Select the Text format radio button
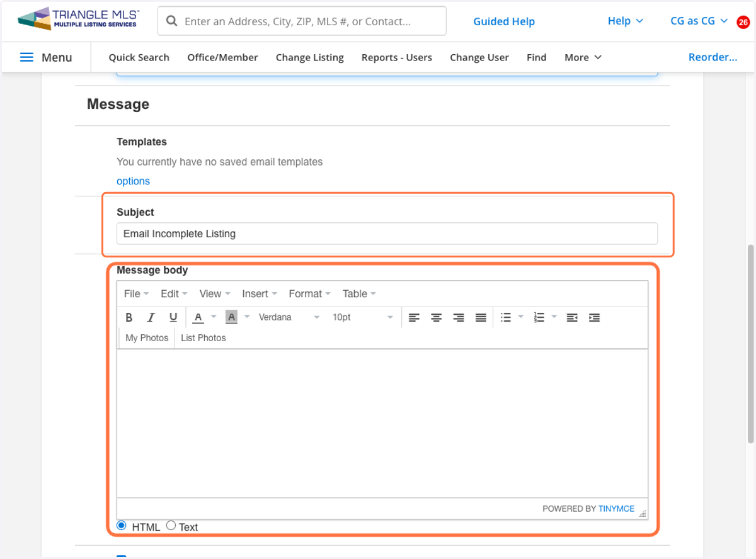The height and width of the screenshot is (559, 756). (171, 526)
